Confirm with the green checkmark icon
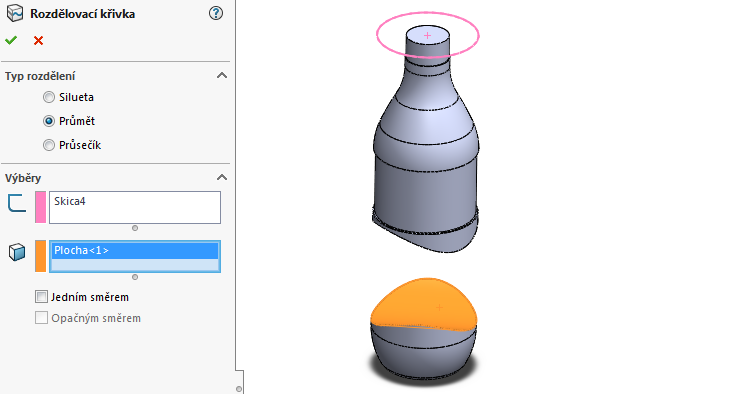 click(x=11, y=41)
